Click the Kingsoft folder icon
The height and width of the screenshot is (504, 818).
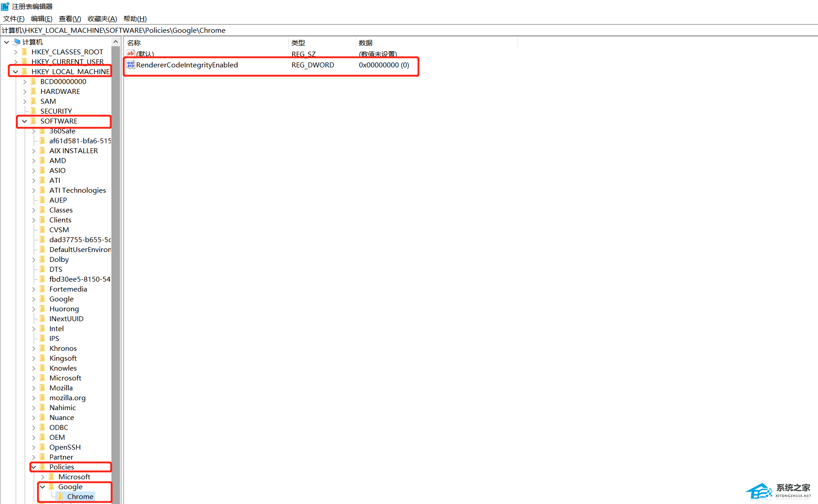[x=43, y=358]
